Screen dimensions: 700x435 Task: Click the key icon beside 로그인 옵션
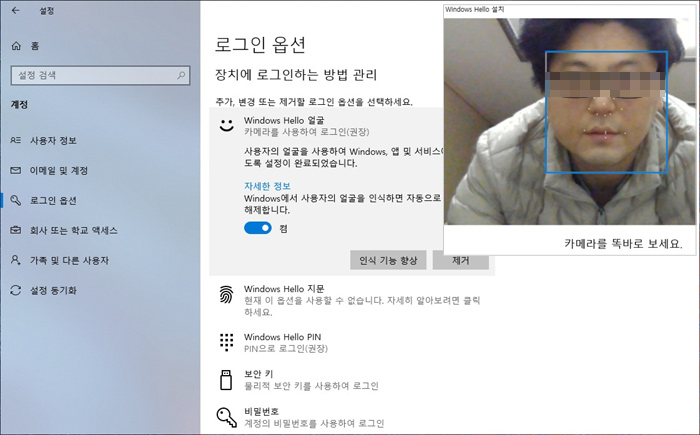tap(16, 200)
